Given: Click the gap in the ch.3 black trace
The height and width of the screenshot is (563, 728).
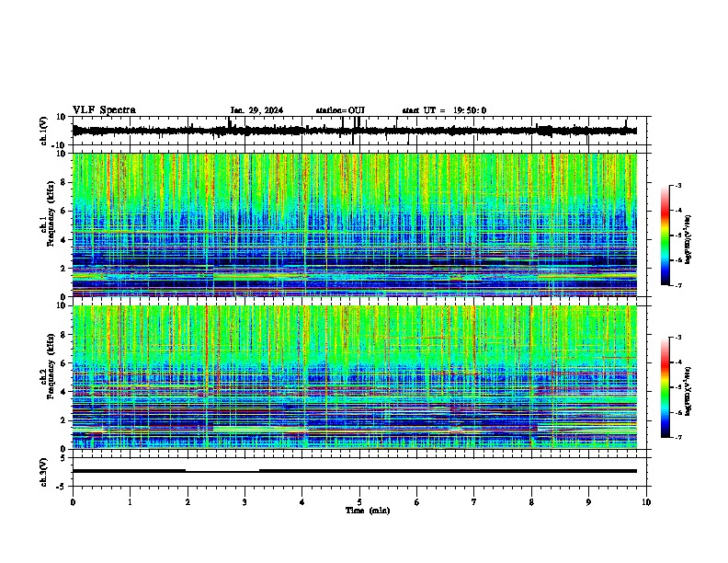Looking at the screenshot, I should [x=222, y=471].
